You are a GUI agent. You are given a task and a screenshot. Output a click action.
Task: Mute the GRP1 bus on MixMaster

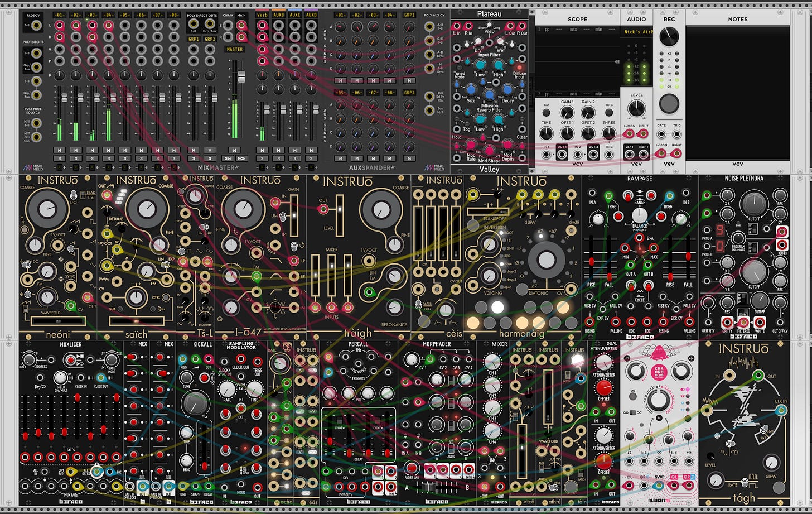(194, 150)
